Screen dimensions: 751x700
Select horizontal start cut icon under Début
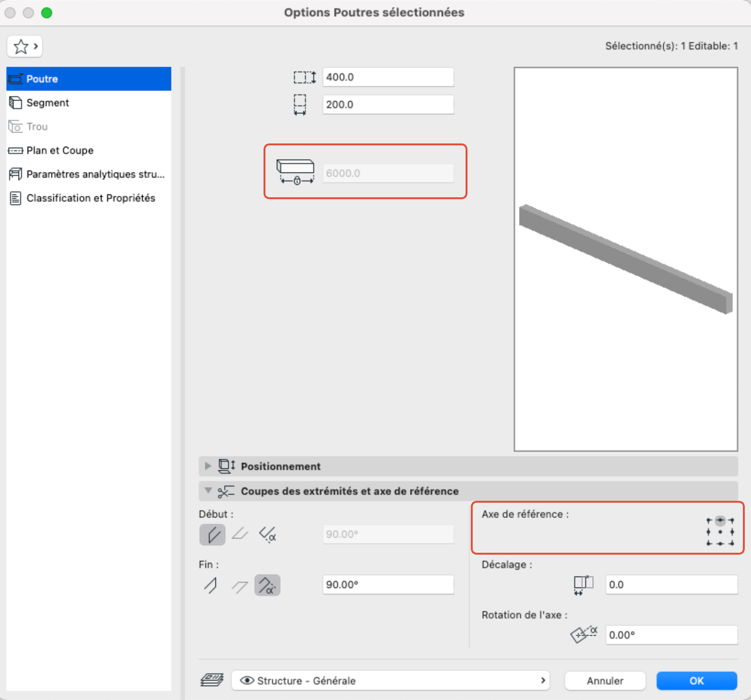[x=240, y=535]
